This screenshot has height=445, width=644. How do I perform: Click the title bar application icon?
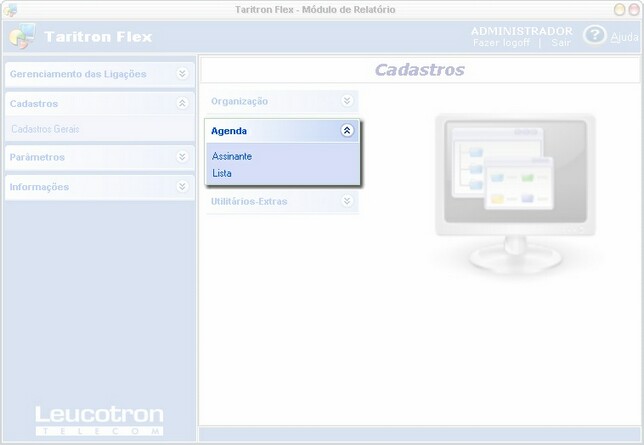pos(10,10)
